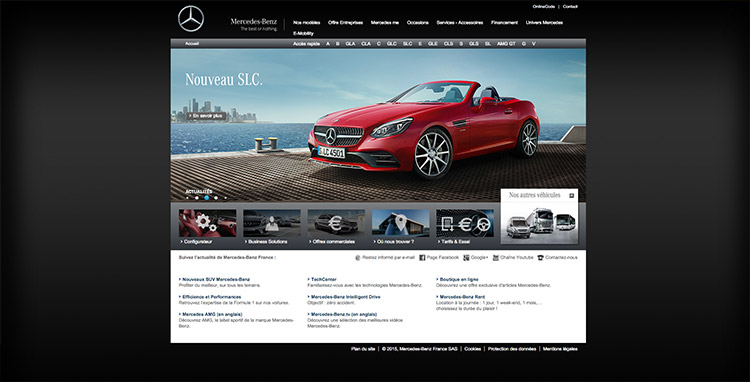Open 'Nouveaux SUV Mercedes-Benz' link

tap(216, 279)
